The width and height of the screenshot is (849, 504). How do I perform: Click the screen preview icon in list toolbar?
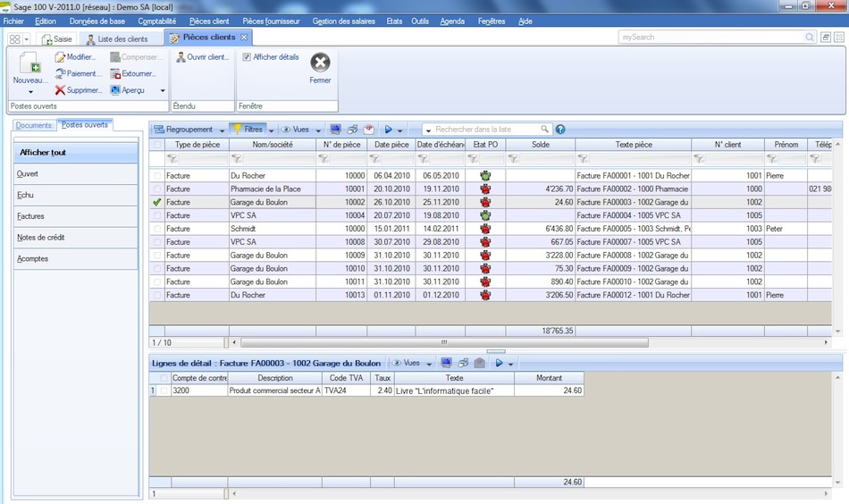click(x=336, y=130)
